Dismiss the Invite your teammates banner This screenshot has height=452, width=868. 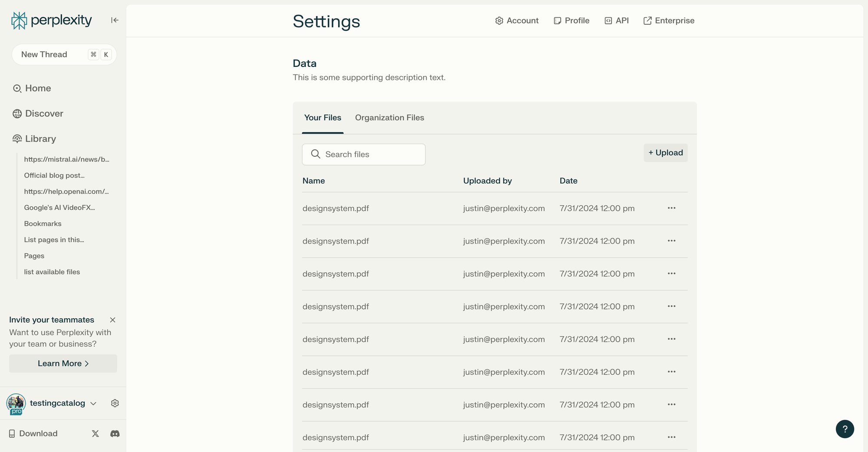(x=113, y=320)
